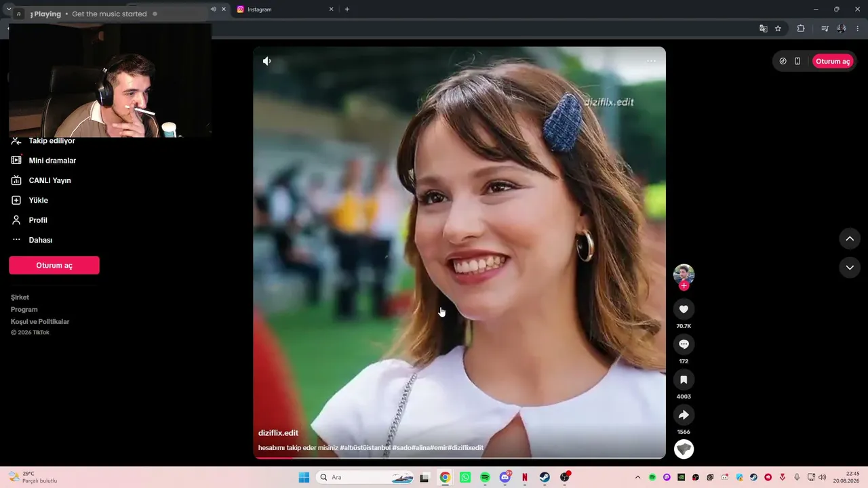The width and height of the screenshot is (868, 488).
Task: Click the Oturum aç button in the sidebar
Action: (x=54, y=265)
